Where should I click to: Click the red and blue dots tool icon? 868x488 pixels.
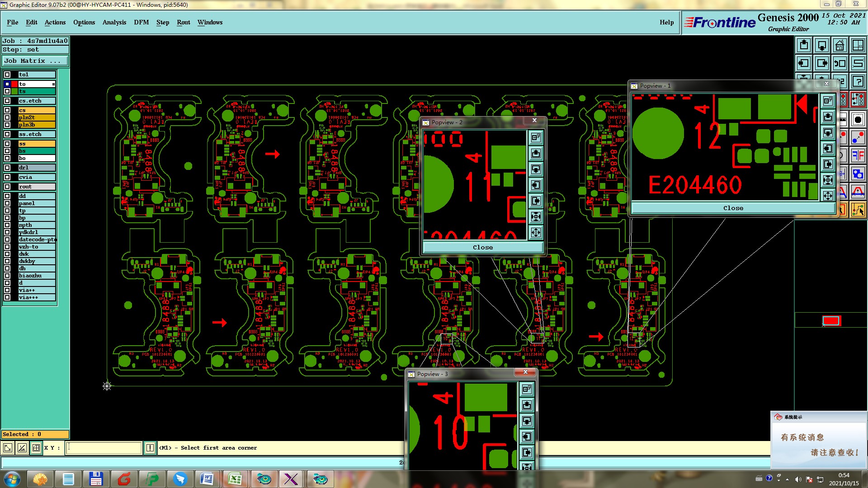point(858,138)
